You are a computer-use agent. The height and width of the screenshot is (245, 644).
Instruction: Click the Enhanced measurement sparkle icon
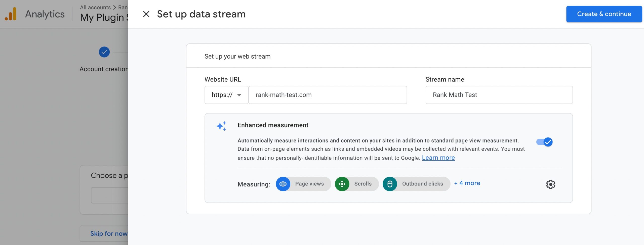pyautogui.click(x=221, y=126)
